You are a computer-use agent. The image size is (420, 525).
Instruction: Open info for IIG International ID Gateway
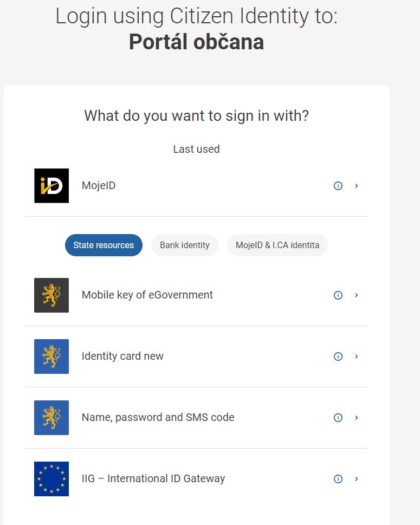tap(338, 479)
